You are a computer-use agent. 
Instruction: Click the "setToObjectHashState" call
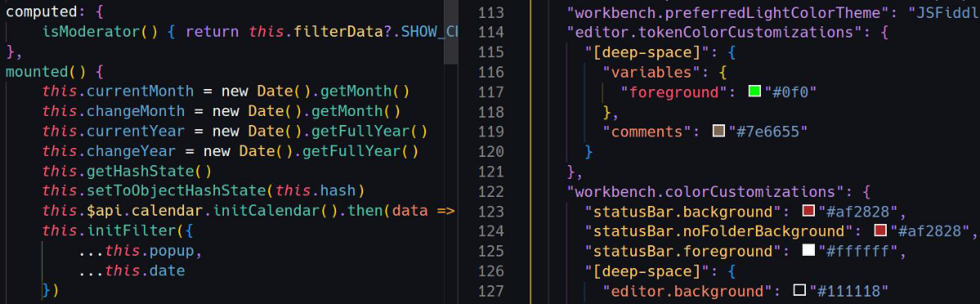177,190
